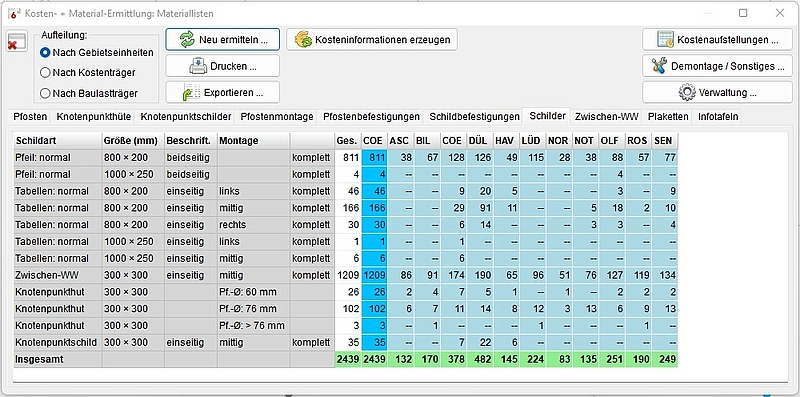The width and height of the screenshot is (800, 397).
Task: Click OLF column header
Action: point(612,141)
